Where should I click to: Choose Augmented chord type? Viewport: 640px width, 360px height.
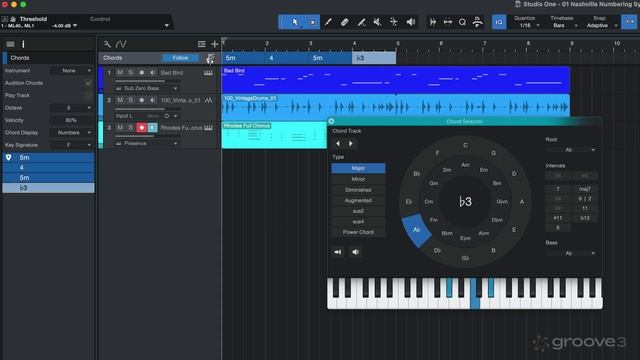(358, 200)
